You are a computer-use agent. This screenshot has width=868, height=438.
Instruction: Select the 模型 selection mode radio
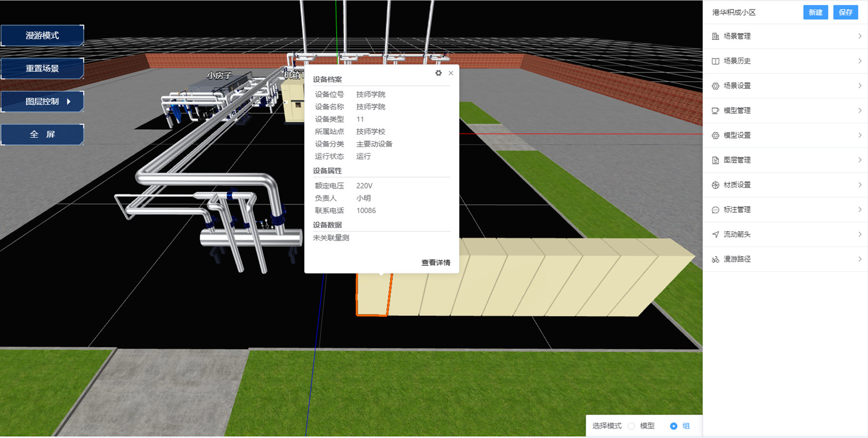[x=632, y=426]
